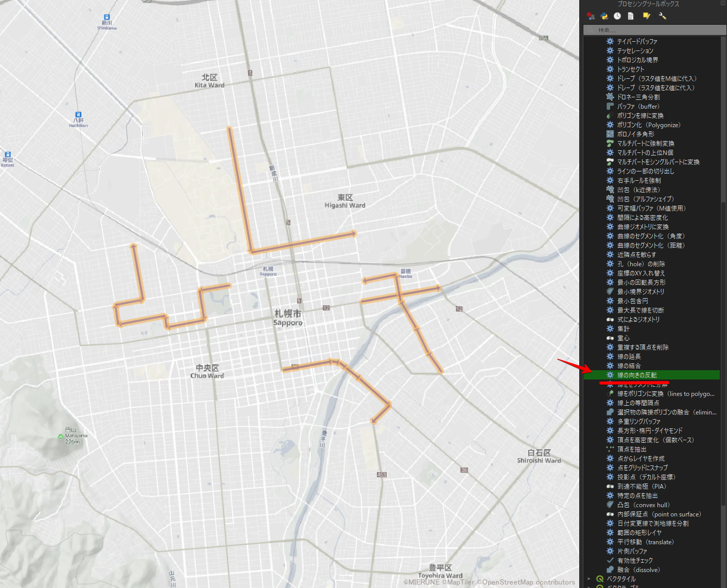Open the Results viewer document icon
The image size is (727, 588).
pos(630,16)
